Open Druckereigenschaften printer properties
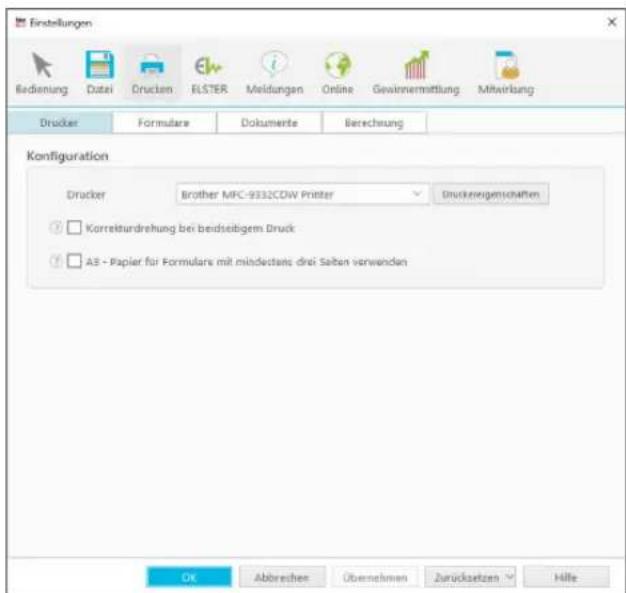 491,194
